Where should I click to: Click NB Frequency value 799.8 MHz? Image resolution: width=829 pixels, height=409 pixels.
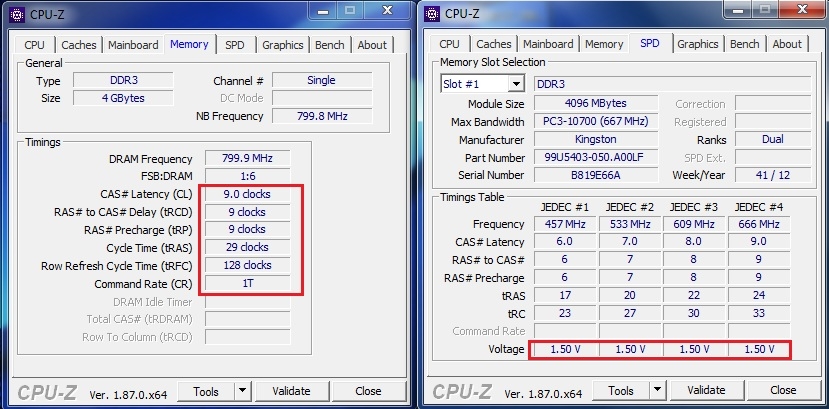click(x=321, y=116)
